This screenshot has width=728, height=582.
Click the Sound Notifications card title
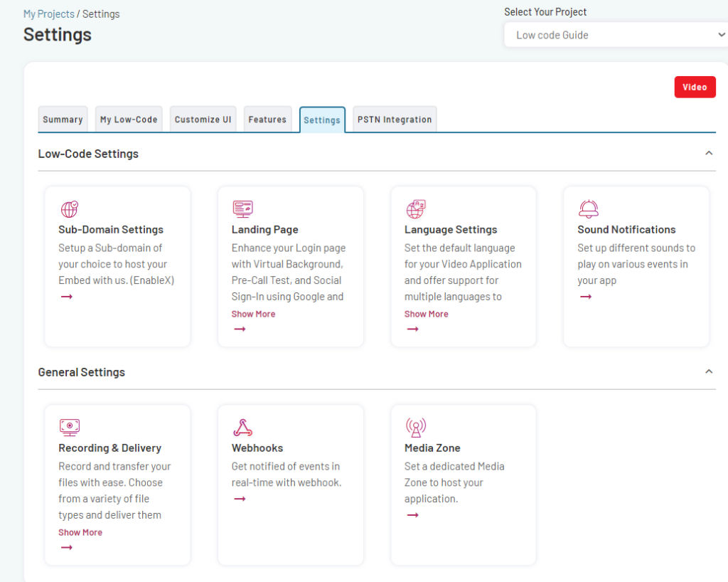tap(626, 229)
